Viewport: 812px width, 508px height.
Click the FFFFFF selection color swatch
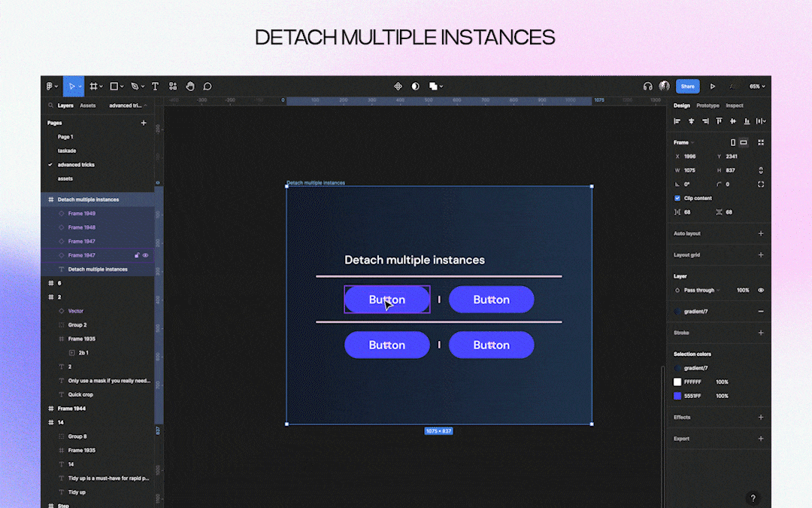[677, 382]
